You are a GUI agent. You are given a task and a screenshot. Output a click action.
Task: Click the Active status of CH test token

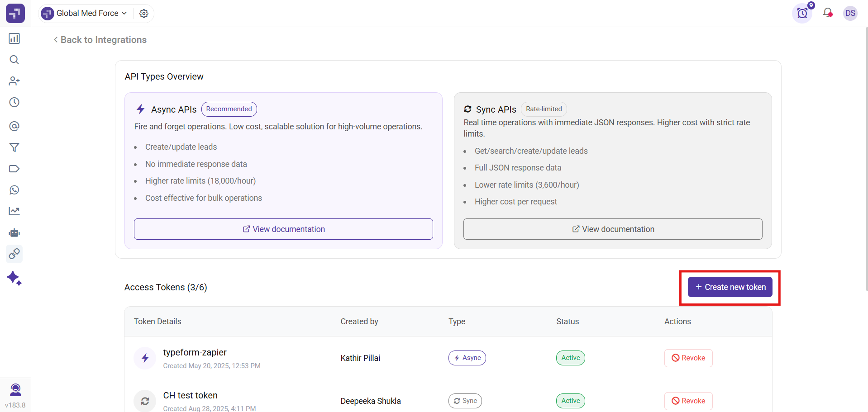click(571, 401)
